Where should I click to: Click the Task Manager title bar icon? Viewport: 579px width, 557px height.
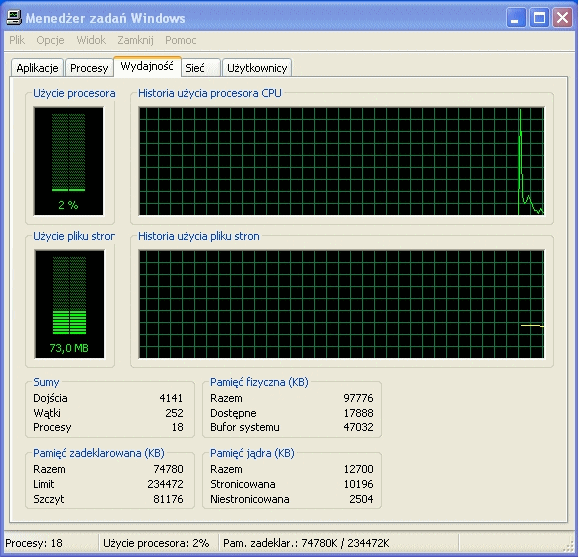click(14, 17)
